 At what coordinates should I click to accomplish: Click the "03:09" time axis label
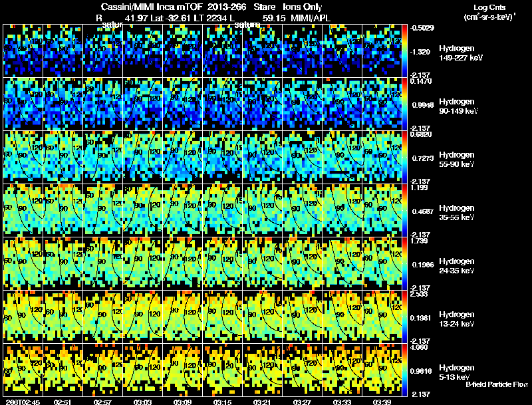pyautogui.click(x=182, y=402)
